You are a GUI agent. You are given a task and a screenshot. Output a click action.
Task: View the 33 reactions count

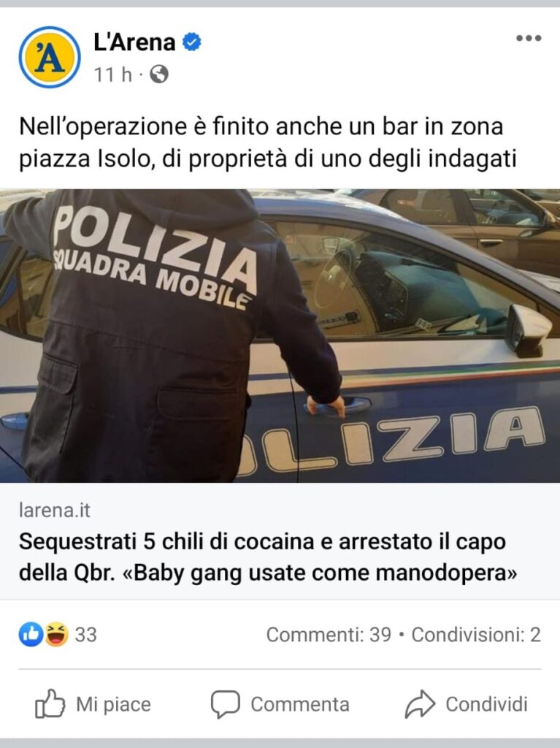point(86,635)
